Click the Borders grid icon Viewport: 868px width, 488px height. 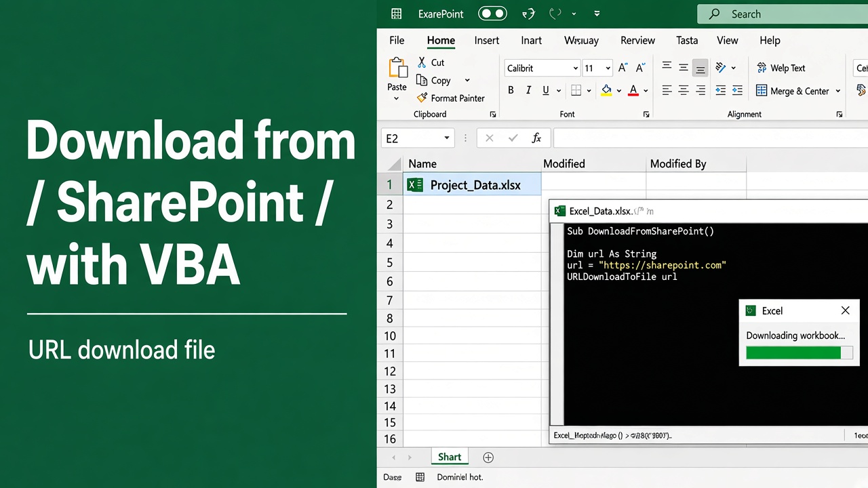576,90
